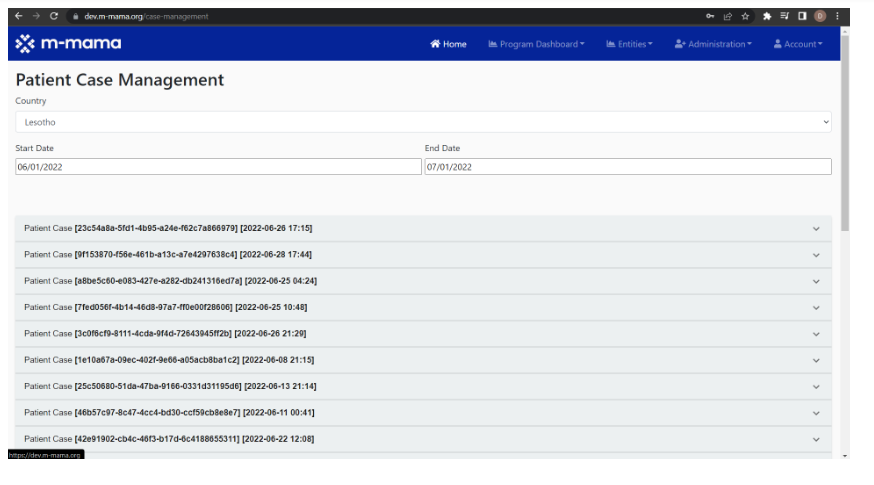Image resolution: width=874 pixels, height=485 pixels.
Task: Click the Patient Case 25c50680 row text
Action: pos(170,386)
